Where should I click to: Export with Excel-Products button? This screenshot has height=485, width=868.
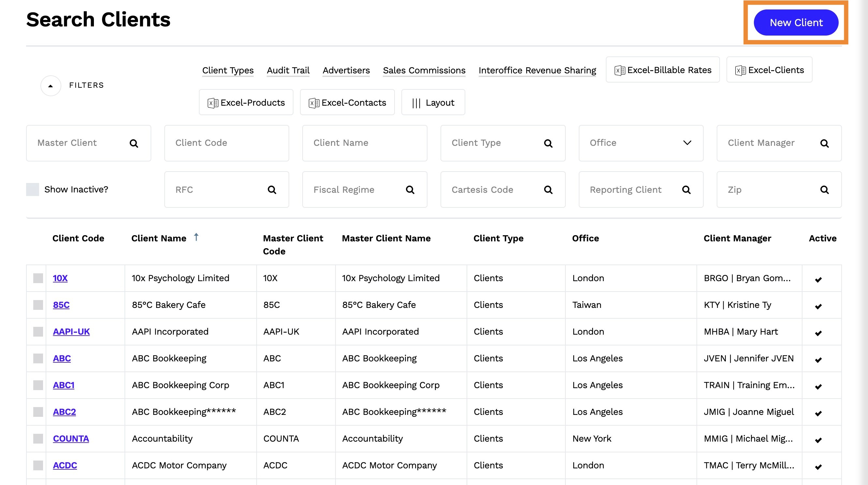coord(246,102)
